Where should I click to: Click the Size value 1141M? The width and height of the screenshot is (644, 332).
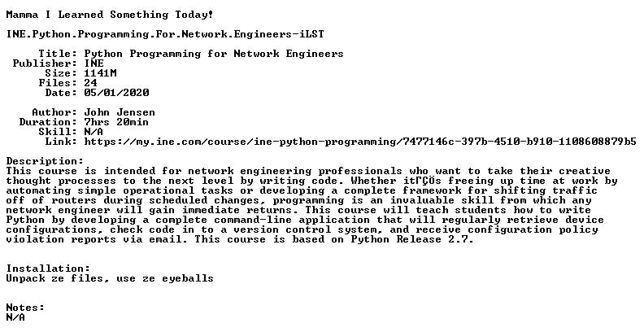pyautogui.click(x=100, y=73)
